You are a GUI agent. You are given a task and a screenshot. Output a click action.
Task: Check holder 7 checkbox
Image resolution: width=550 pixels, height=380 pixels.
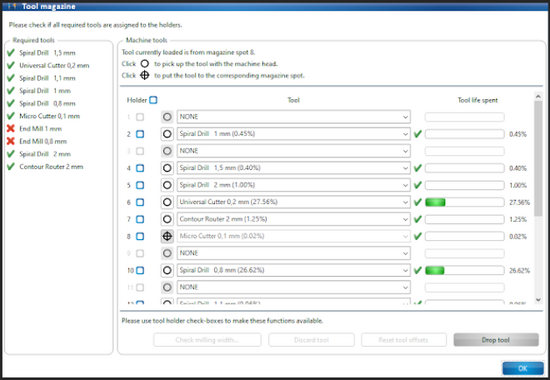(x=140, y=219)
